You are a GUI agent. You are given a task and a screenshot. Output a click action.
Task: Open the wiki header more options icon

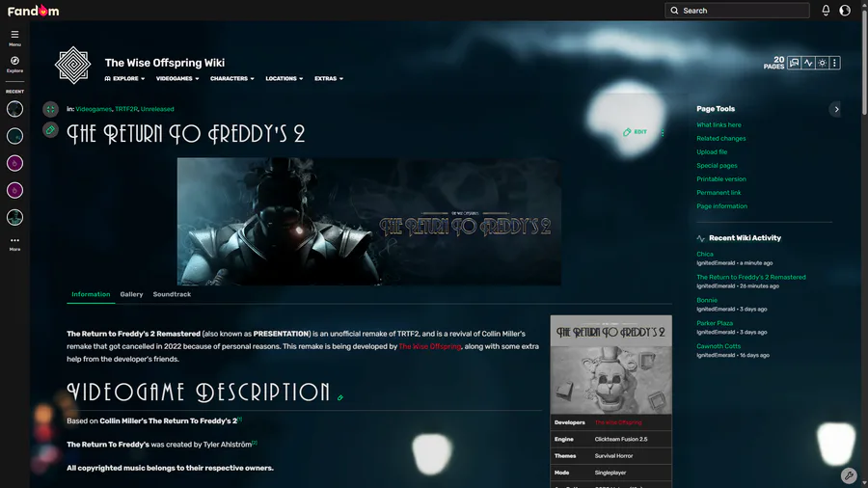(x=835, y=63)
